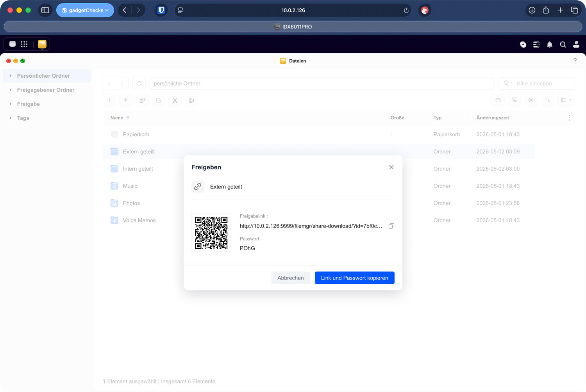Click the Abbrechen button

290,278
